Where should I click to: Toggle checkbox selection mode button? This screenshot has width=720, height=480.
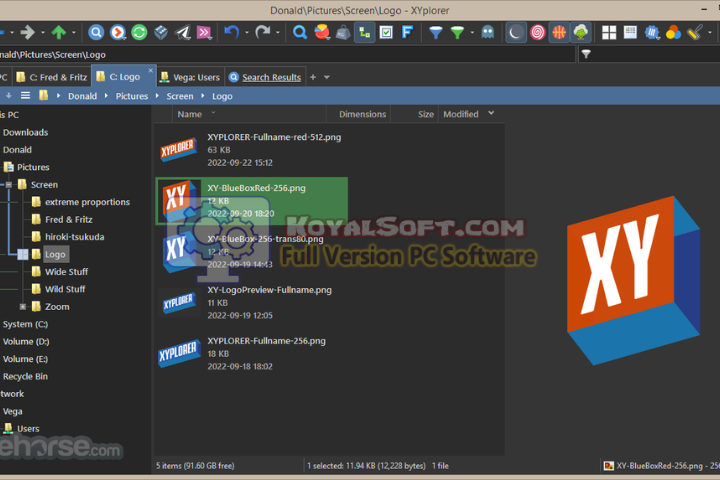pos(386,32)
